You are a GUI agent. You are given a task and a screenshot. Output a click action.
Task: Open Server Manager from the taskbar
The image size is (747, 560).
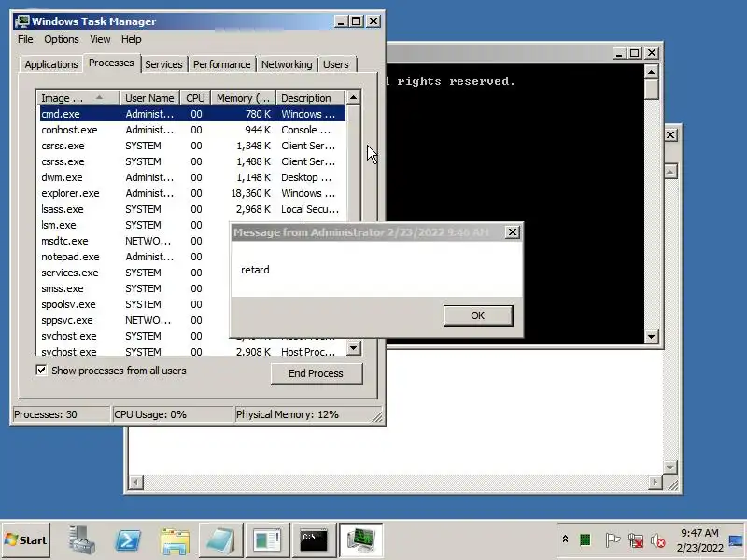[x=81, y=540]
